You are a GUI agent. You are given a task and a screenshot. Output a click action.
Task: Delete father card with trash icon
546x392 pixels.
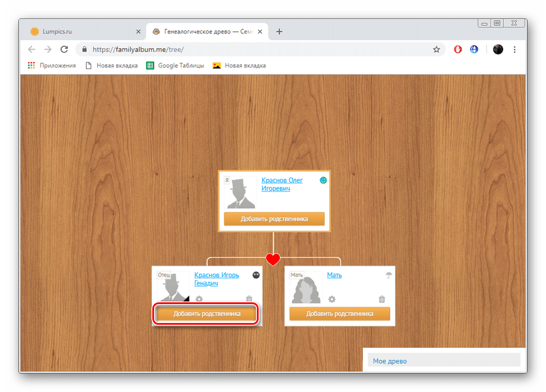click(249, 299)
